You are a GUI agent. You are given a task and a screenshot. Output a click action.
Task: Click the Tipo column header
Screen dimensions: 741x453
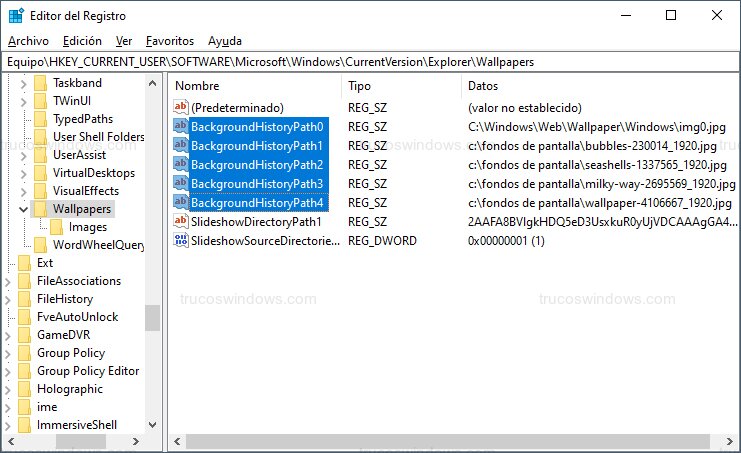tap(400, 86)
